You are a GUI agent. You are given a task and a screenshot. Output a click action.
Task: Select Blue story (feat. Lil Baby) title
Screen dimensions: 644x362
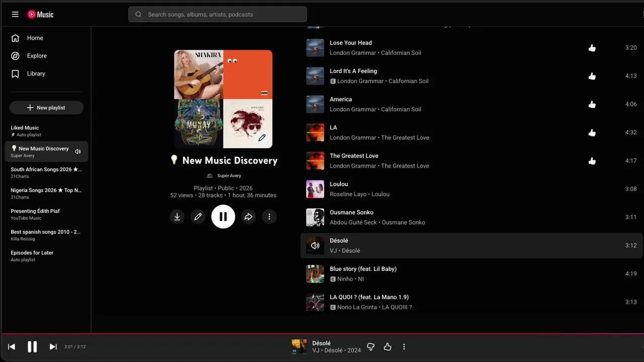point(363,269)
